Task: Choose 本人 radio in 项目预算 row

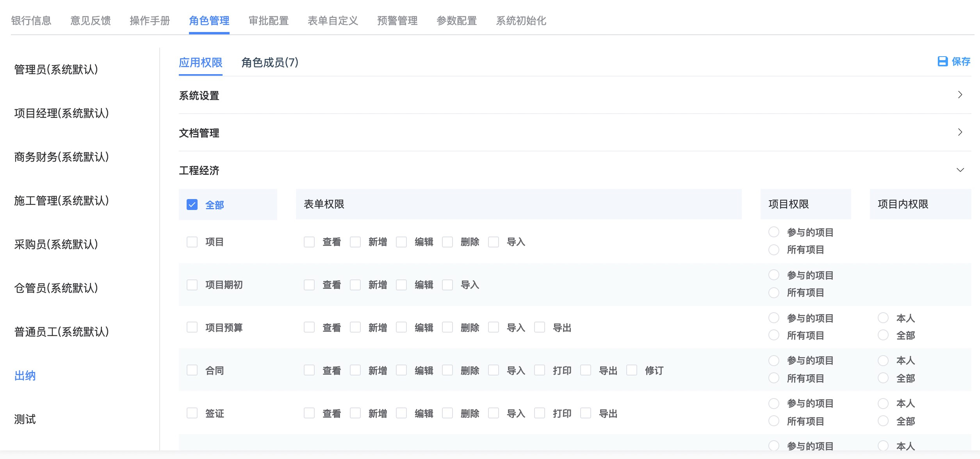Action: [883, 318]
